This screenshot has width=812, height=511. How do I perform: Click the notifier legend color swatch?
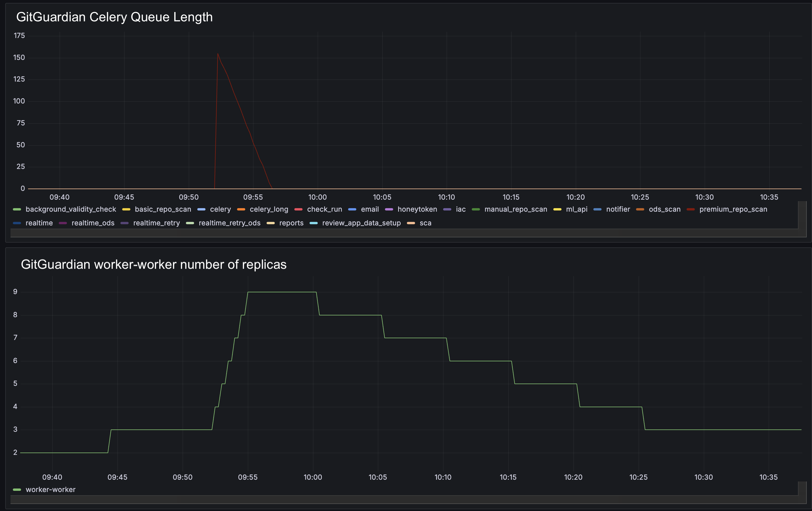point(597,210)
